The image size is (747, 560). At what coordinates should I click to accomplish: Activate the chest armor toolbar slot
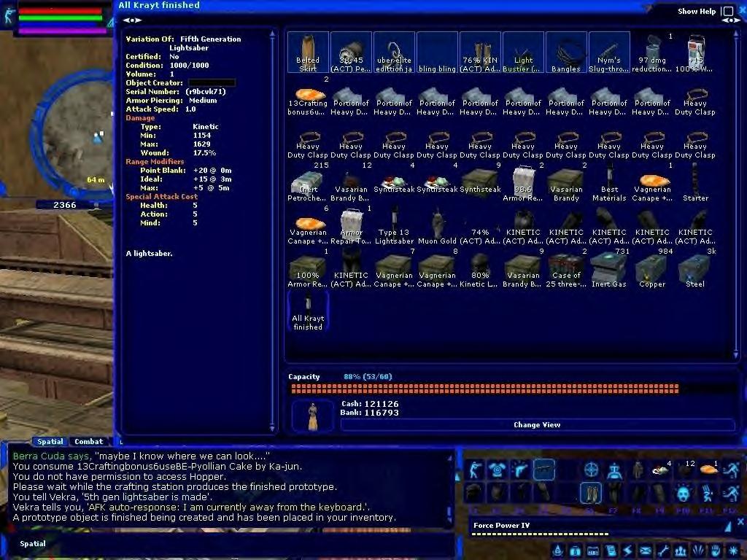coord(498,470)
